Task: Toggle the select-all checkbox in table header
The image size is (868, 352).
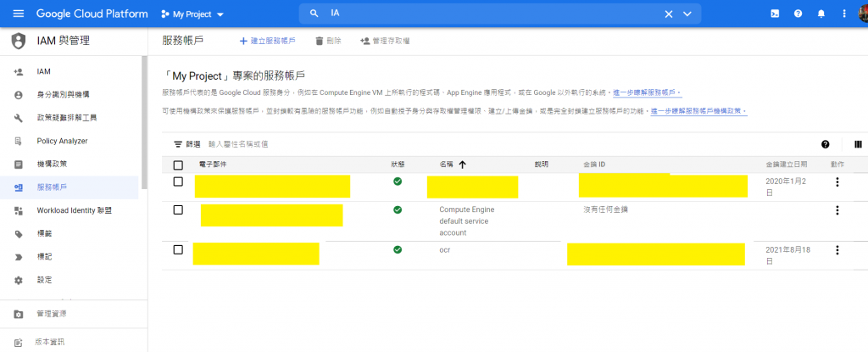Action: pos(178,165)
